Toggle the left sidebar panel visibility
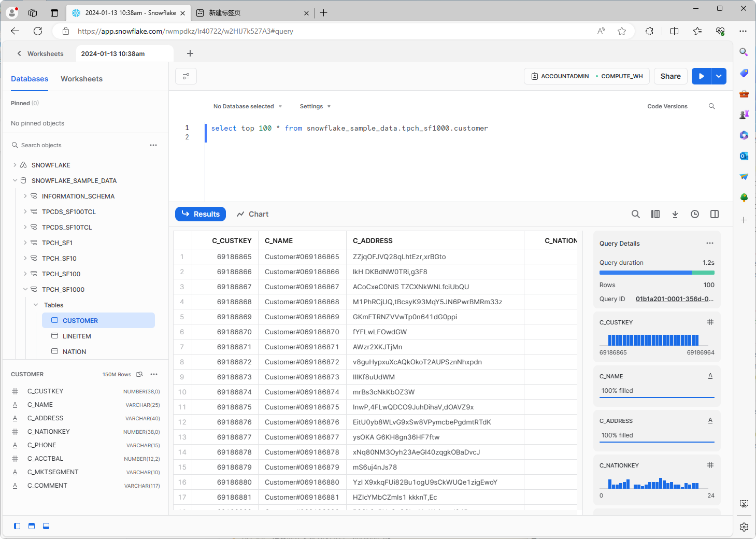Screen dimensions: 756x539 point(17,526)
